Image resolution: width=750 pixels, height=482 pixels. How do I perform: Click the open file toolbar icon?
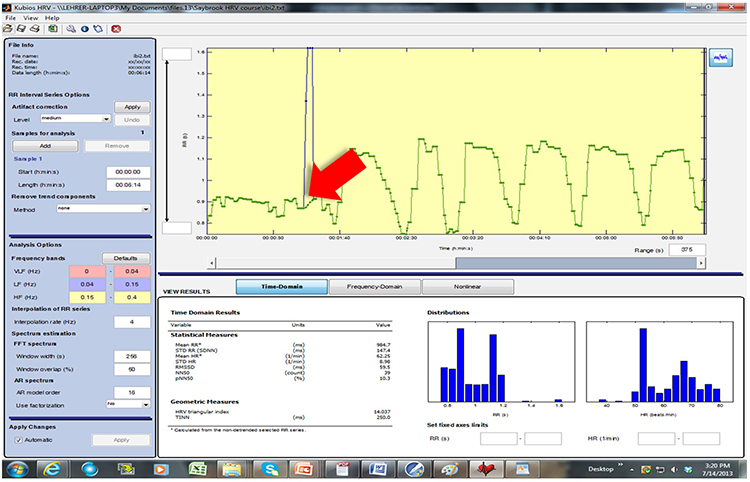[8, 30]
